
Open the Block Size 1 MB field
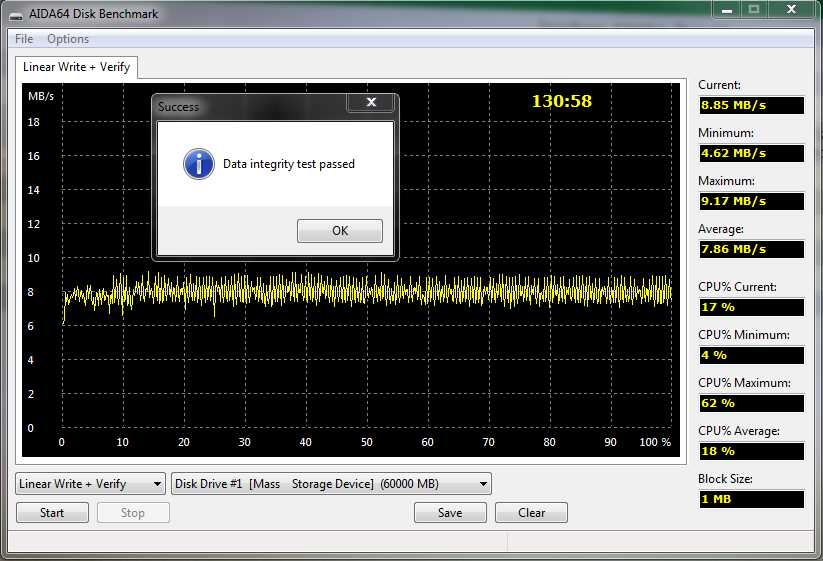point(751,499)
